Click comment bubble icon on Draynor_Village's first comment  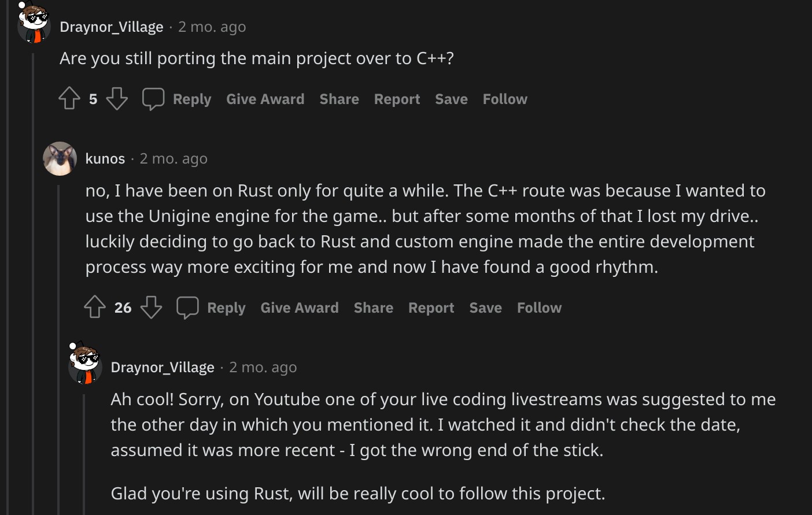[153, 99]
